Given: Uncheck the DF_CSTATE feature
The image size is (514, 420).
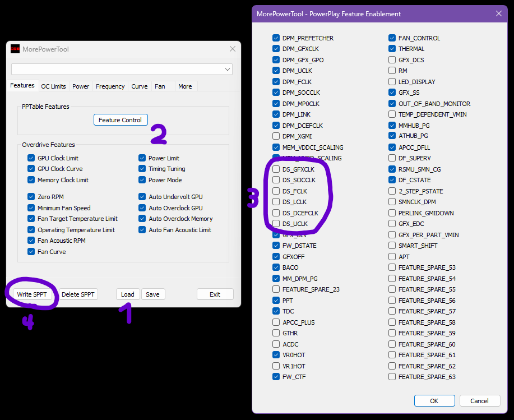Looking at the screenshot, I should click(x=391, y=179).
